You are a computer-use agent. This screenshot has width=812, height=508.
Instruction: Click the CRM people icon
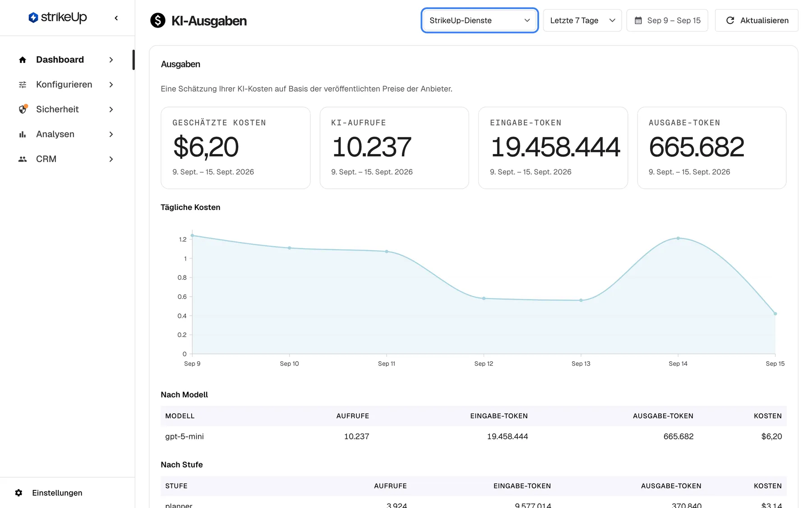click(23, 159)
